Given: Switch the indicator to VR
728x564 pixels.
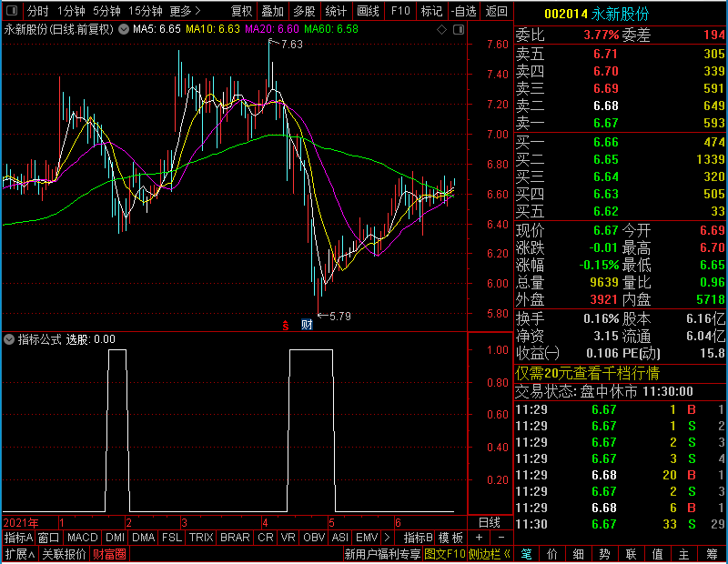Looking at the screenshot, I should click(288, 538).
